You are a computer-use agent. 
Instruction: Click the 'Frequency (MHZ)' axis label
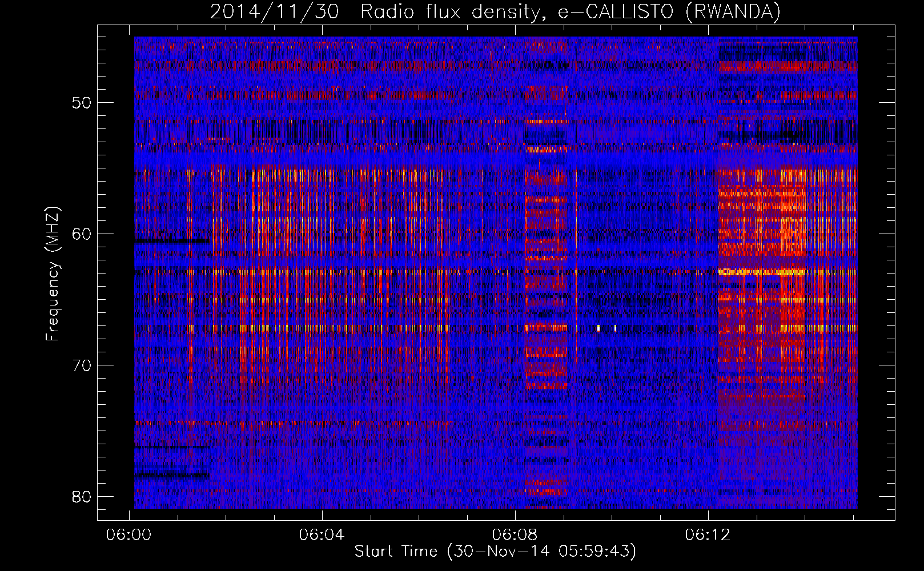tap(52, 274)
